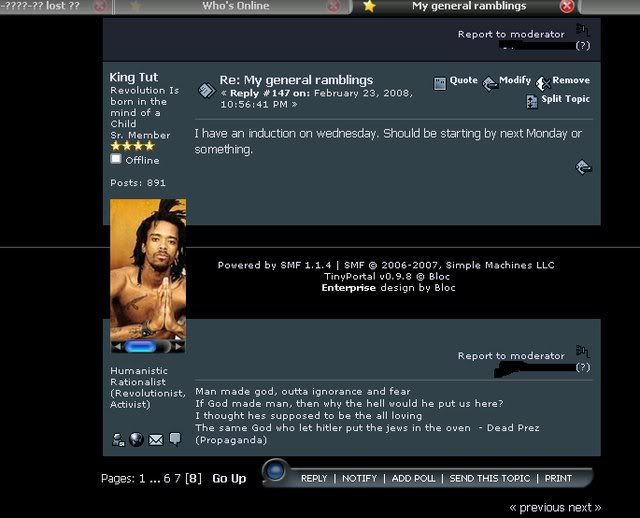This screenshot has width=640, height=518.
Task: Select the My general ramblings tab
Action: click(x=468, y=6)
